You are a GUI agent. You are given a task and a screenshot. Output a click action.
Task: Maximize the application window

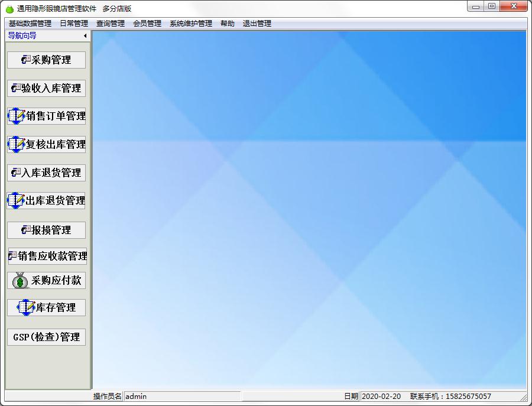tap(492, 7)
